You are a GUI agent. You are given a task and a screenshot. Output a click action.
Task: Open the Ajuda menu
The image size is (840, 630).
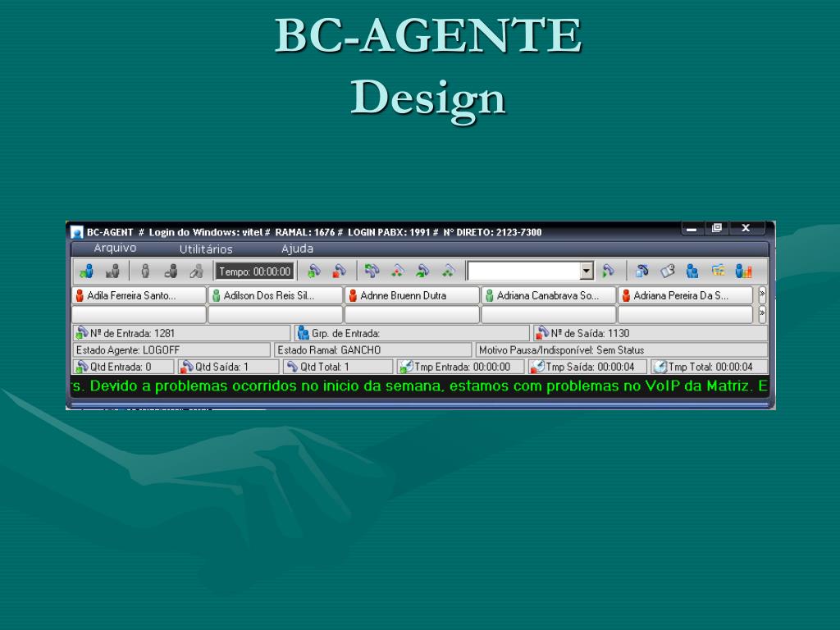click(297, 249)
